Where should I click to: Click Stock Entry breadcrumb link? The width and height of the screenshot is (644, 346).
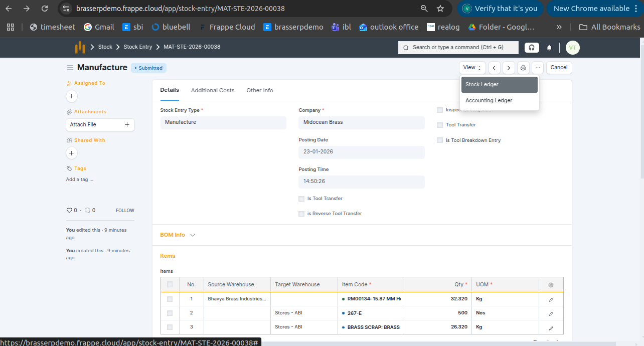pos(138,47)
